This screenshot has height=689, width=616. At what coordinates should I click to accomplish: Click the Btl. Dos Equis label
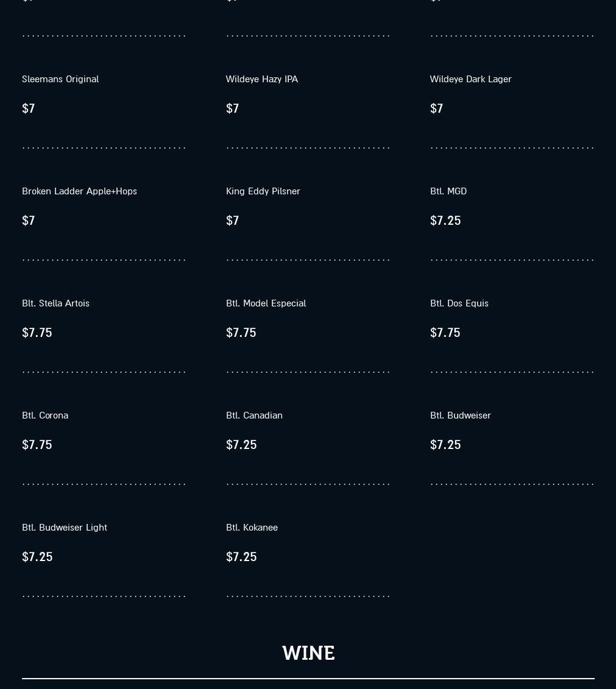click(x=459, y=303)
